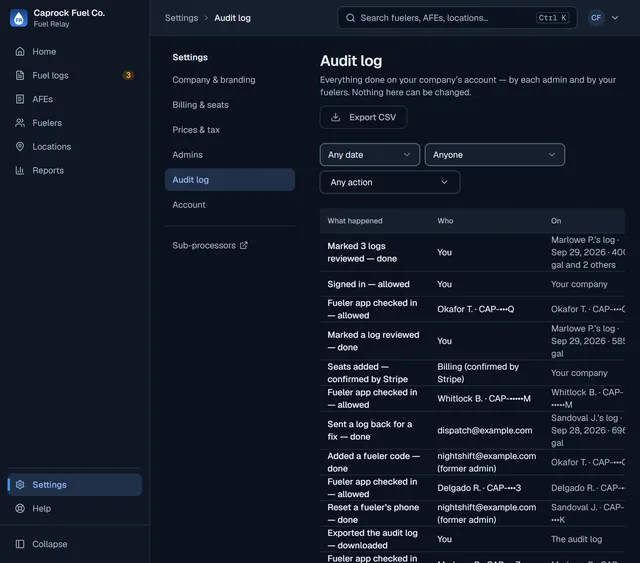Click 'Exported the audit log — downloaded' entry
Screen dimensions: 640x563
372,539
